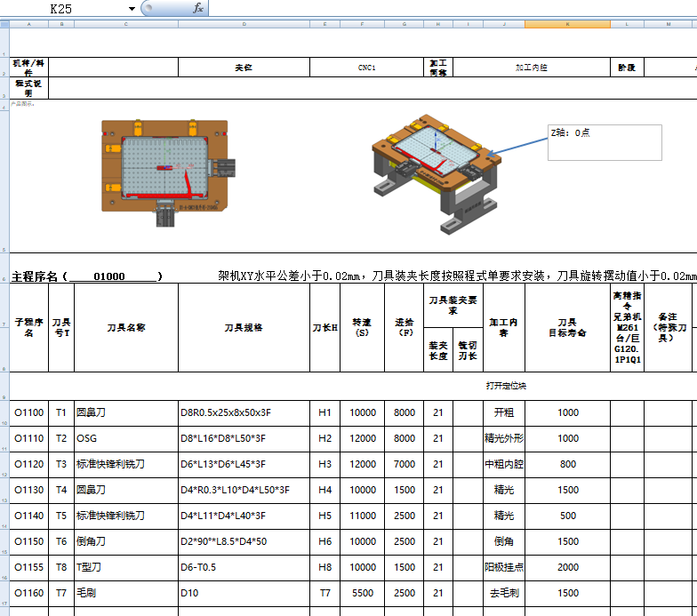697x616 pixels.
Task: Click the 刀具名称 column heading cell
Action: pyautogui.click(x=126, y=327)
